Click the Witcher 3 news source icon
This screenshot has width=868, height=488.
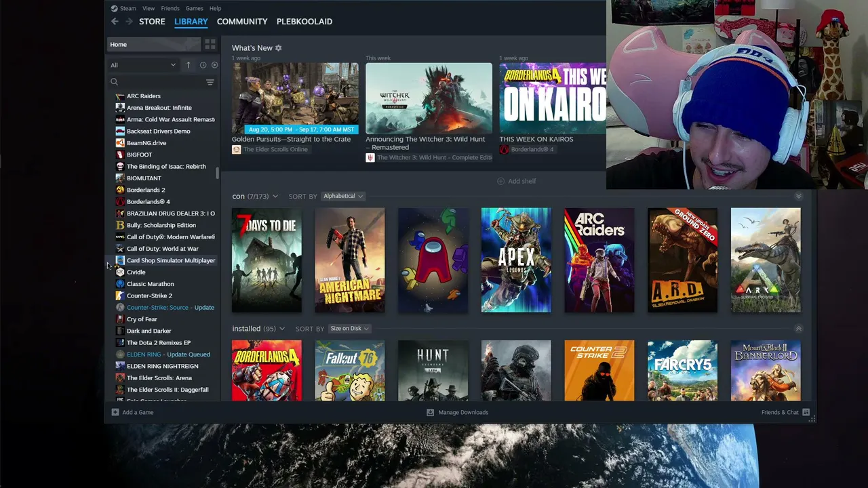click(x=370, y=158)
